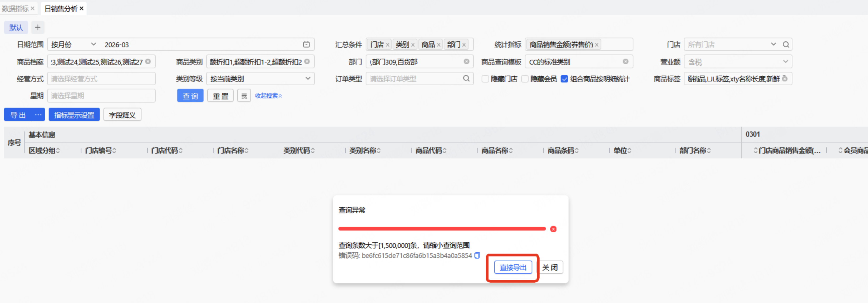Expand the 类别等级 dropdown
This screenshot has width=868, height=303.
260,79
